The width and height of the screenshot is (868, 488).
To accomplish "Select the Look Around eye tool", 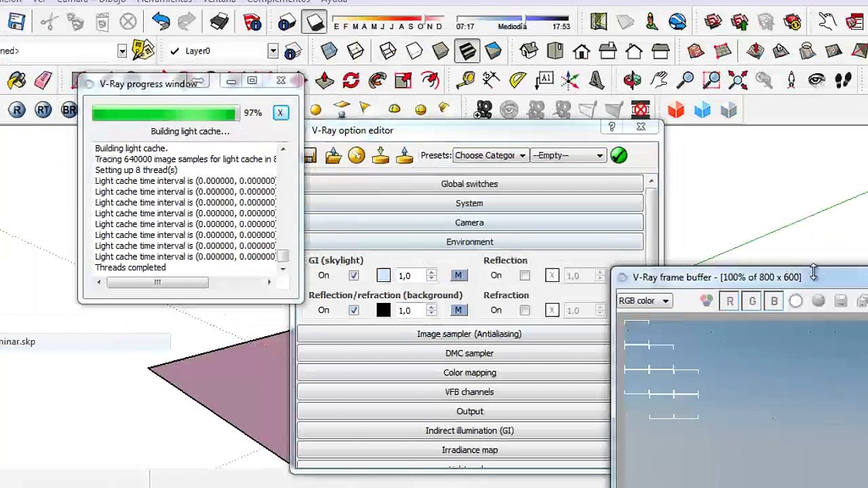I will 816,81.
